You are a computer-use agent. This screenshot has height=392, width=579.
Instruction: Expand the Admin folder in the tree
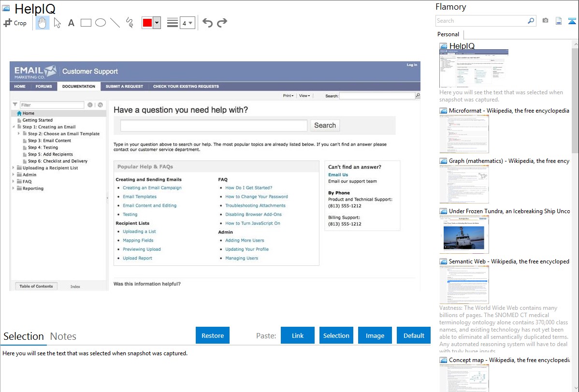click(14, 175)
